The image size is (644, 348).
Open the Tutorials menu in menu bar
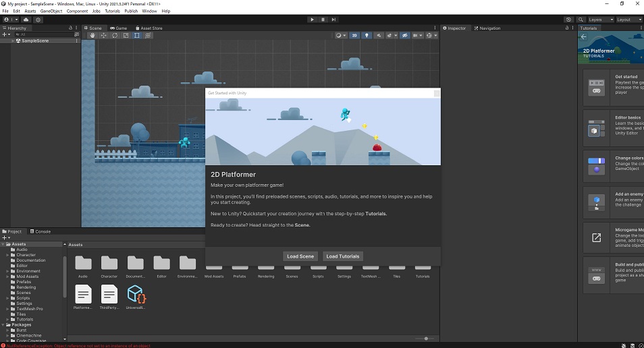pyautogui.click(x=113, y=11)
